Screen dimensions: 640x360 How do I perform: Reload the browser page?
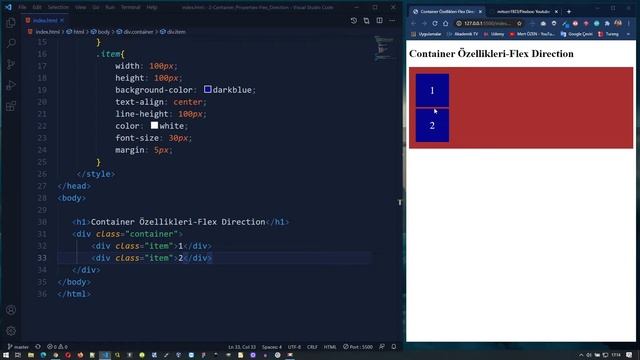click(x=435, y=23)
